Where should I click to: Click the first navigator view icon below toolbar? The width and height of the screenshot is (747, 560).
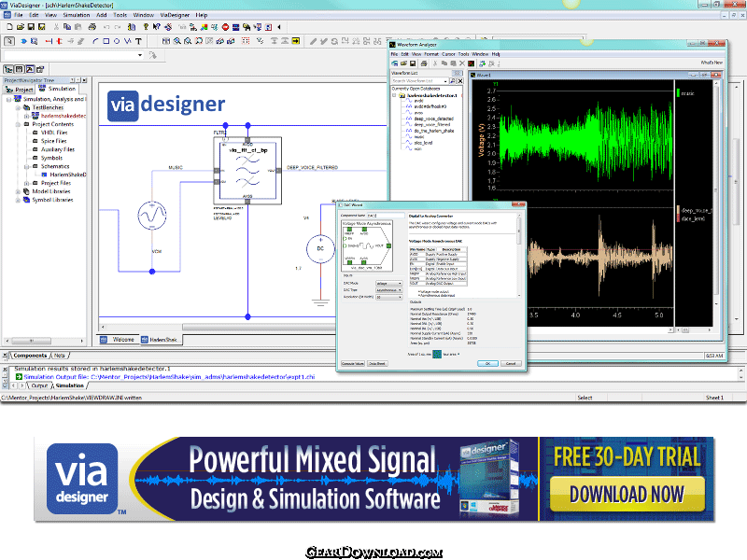coord(8,69)
